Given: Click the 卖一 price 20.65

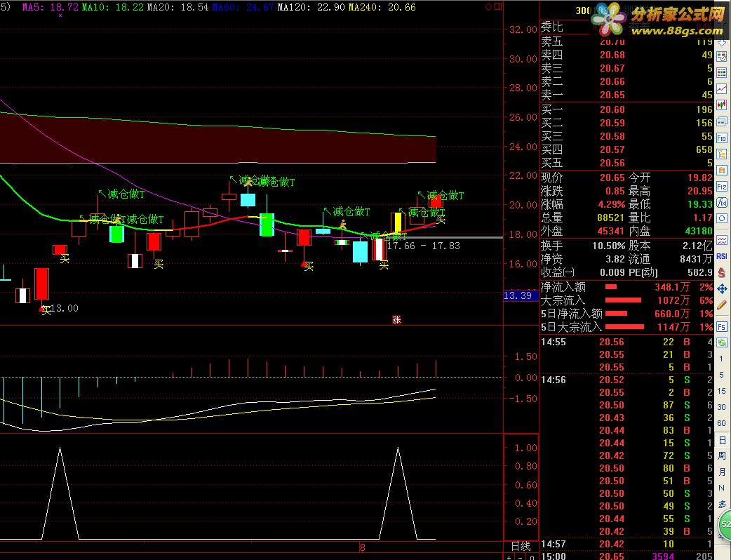Looking at the screenshot, I should tap(612, 95).
